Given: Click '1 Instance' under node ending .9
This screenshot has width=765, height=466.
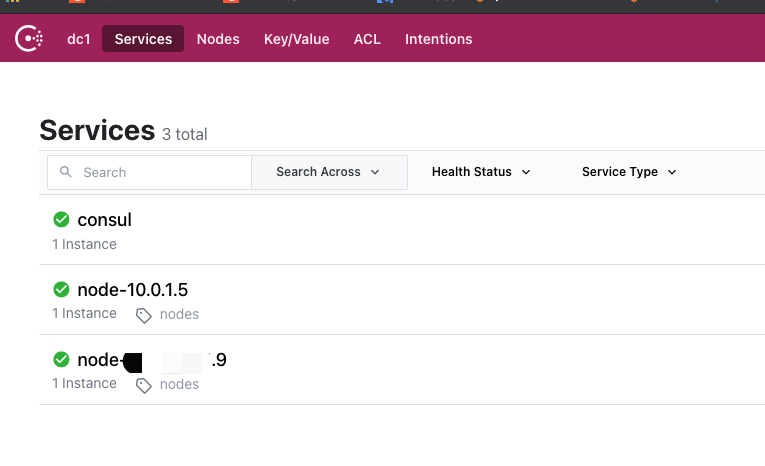Looking at the screenshot, I should point(84,384).
